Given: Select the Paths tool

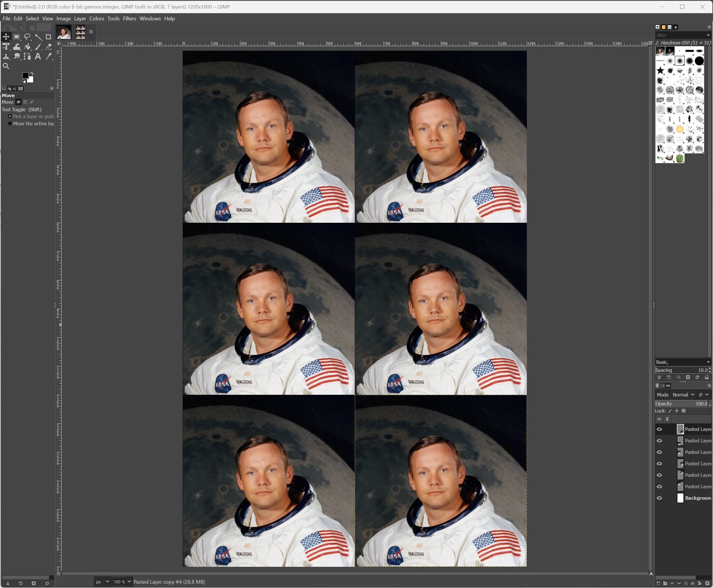Looking at the screenshot, I should (x=27, y=56).
